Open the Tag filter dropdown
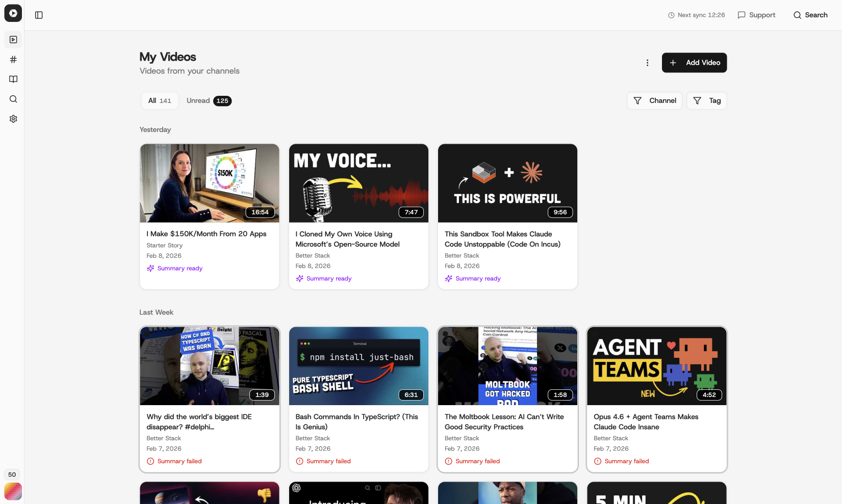This screenshot has height=504, width=842. coord(706,101)
